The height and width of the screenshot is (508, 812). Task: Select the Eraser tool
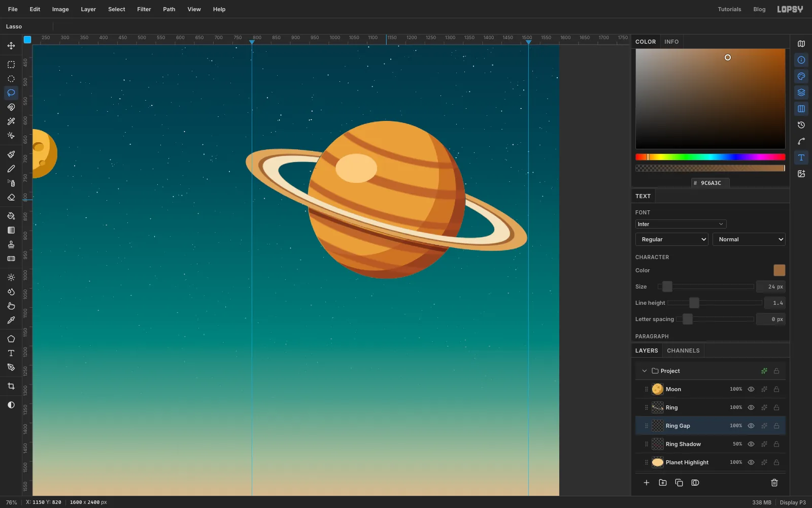coord(11,197)
